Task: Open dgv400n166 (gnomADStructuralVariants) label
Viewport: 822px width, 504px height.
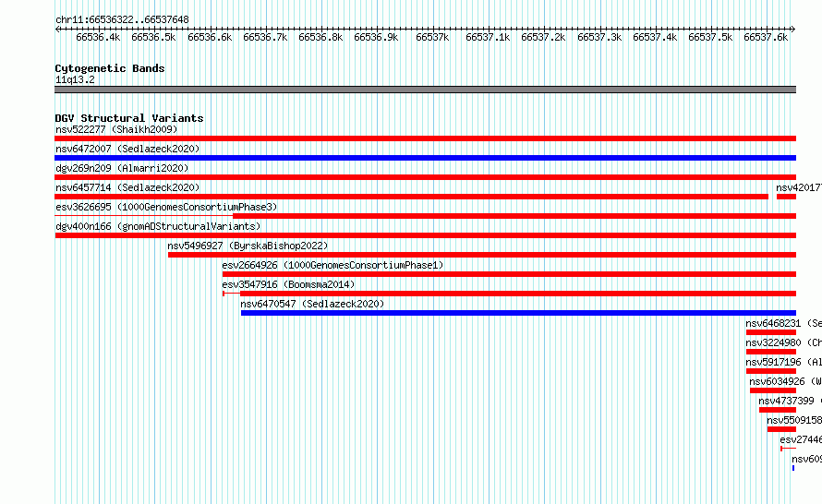Action: [x=158, y=226]
